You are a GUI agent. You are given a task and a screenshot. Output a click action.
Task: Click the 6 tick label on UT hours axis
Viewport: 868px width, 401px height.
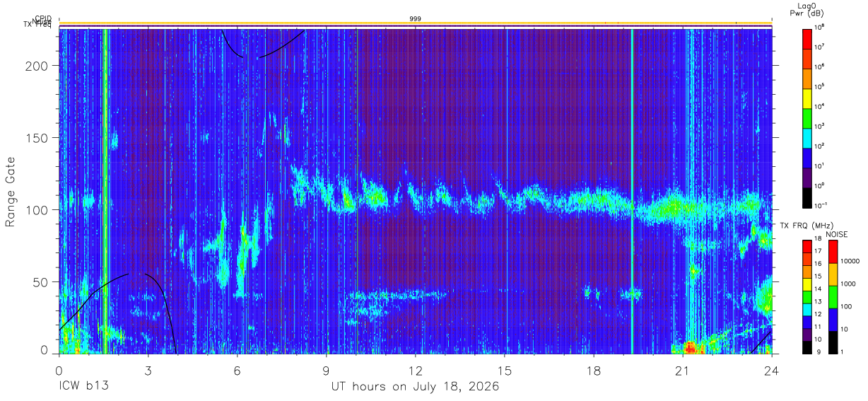(237, 369)
